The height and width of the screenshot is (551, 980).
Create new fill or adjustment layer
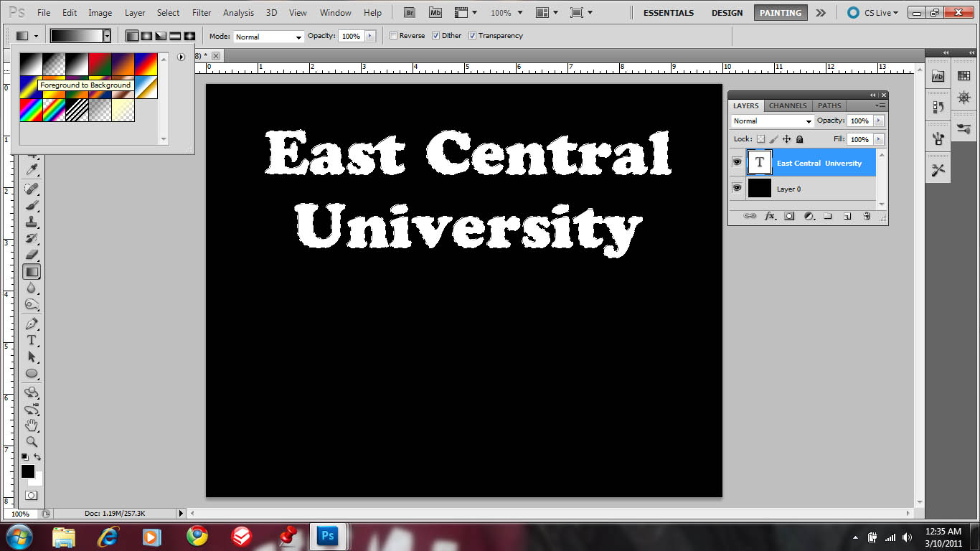(x=809, y=216)
